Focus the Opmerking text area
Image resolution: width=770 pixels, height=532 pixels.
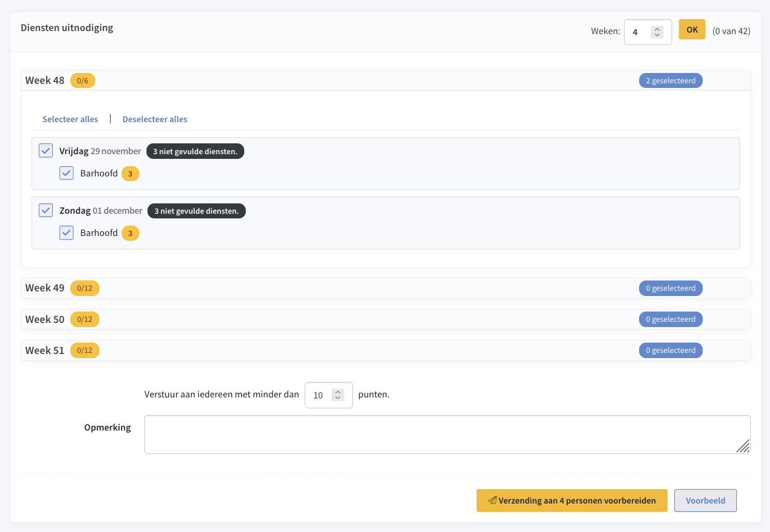pos(447,434)
